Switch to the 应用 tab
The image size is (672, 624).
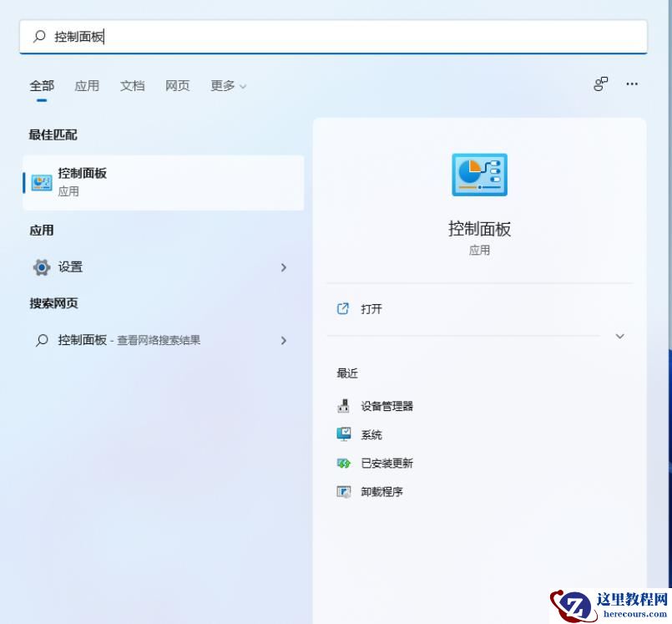pos(87,85)
